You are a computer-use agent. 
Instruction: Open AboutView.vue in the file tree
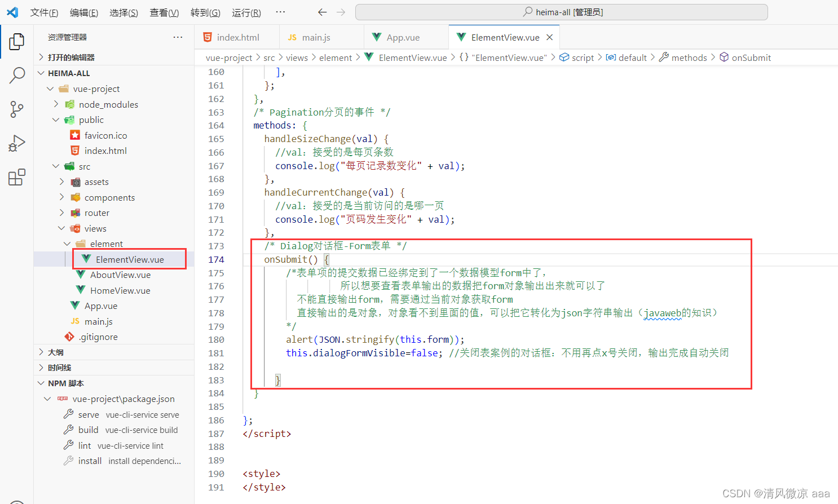click(120, 275)
